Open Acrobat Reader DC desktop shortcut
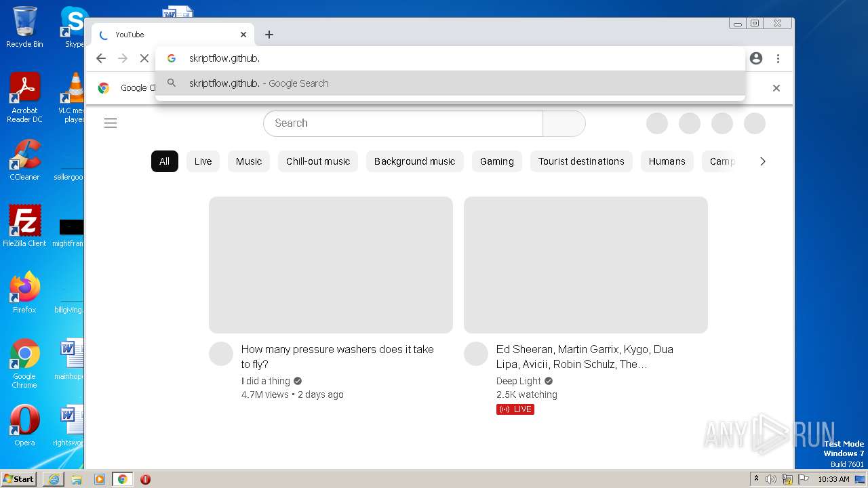 pos(24,98)
